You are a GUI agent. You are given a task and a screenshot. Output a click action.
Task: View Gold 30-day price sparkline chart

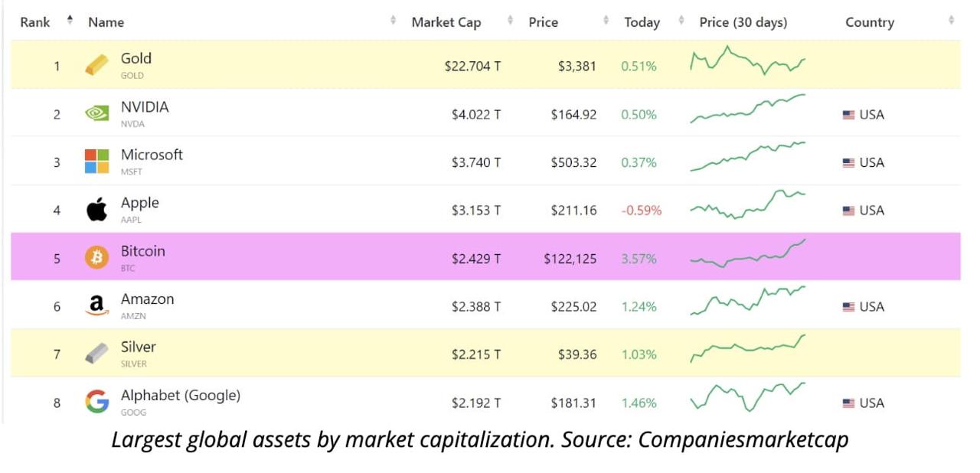pos(747,60)
